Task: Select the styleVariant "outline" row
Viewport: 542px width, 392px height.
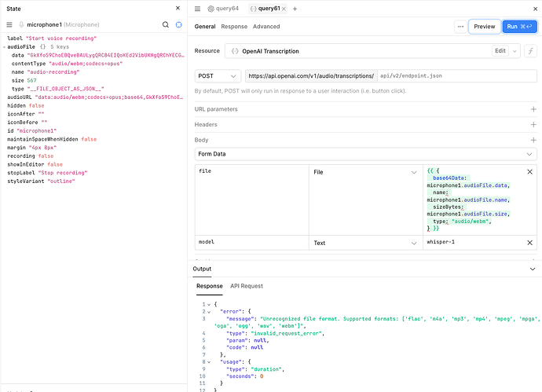Action: [x=41, y=181]
